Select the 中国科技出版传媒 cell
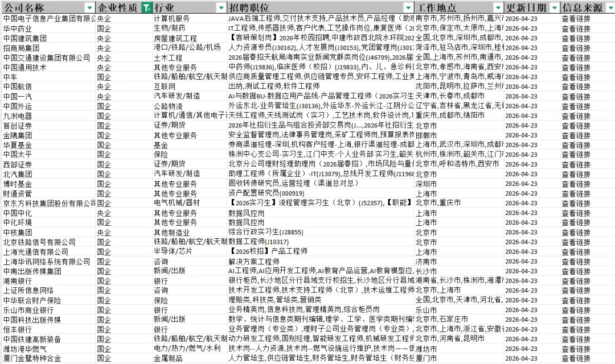 pos(48,319)
